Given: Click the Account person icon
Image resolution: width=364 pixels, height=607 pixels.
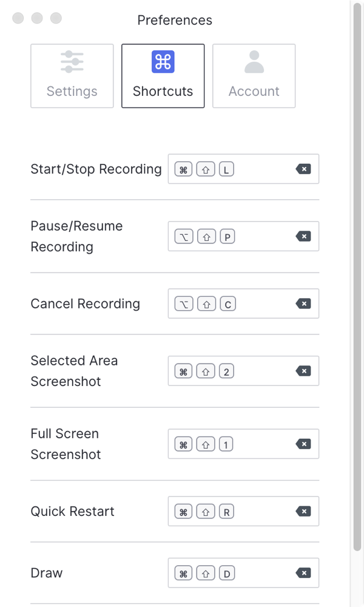Looking at the screenshot, I should click(254, 62).
